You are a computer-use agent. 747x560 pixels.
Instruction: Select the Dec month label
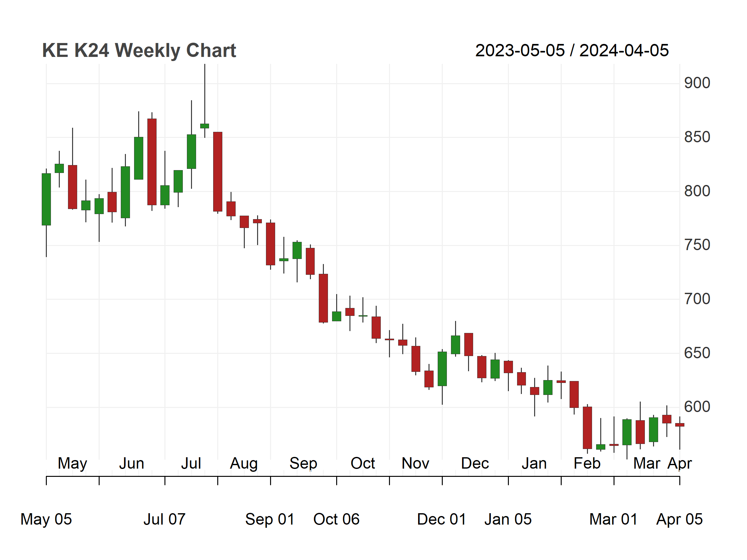tap(475, 464)
